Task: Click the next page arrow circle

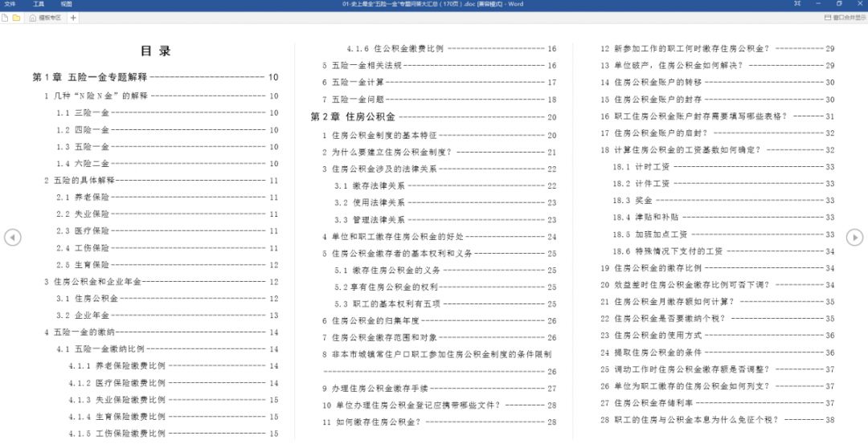Action: [854, 238]
